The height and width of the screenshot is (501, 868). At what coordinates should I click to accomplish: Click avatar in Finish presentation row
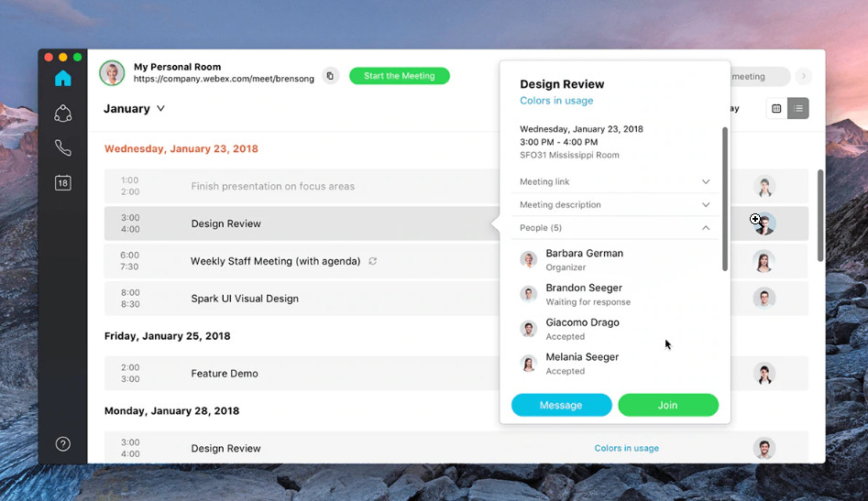point(764,187)
